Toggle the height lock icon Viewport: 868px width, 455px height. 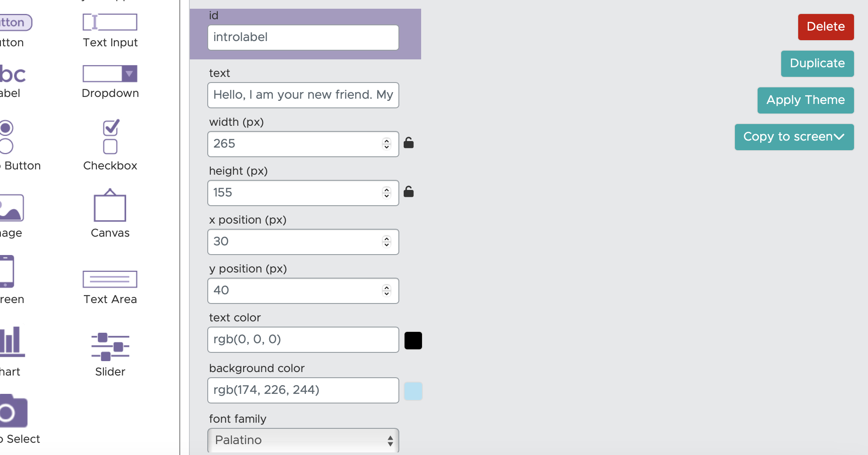pyautogui.click(x=408, y=192)
